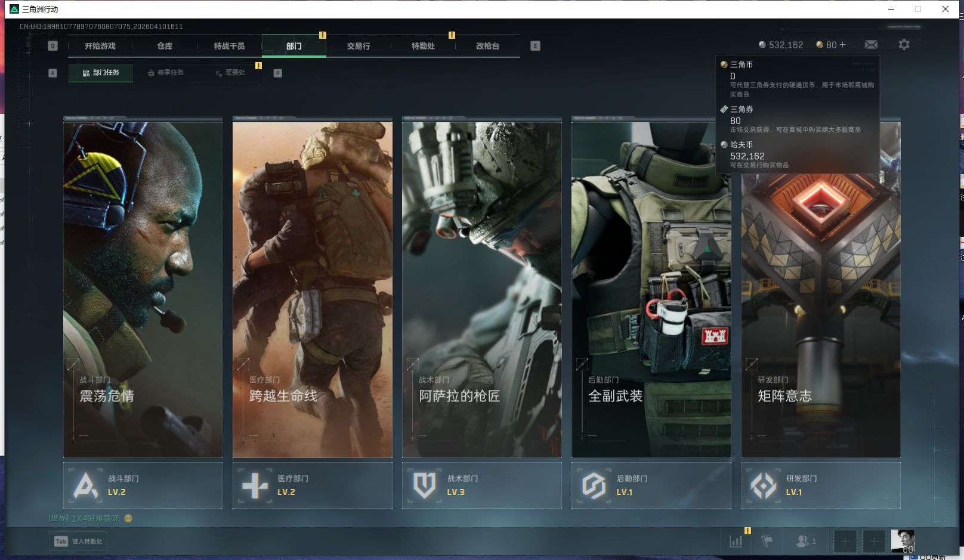Click the 哈夫币 532,162 balance in top bar
964x560 pixels.
(x=780, y=45)
